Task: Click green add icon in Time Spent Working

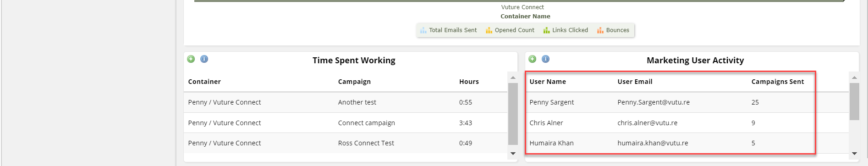Action: click(x=191, y=59)
